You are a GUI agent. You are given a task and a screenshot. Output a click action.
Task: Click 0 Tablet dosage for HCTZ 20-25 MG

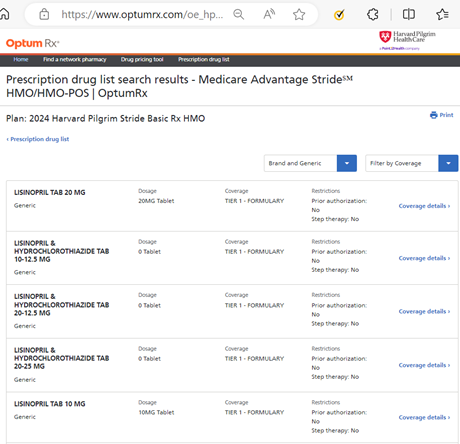coord(150,359)
